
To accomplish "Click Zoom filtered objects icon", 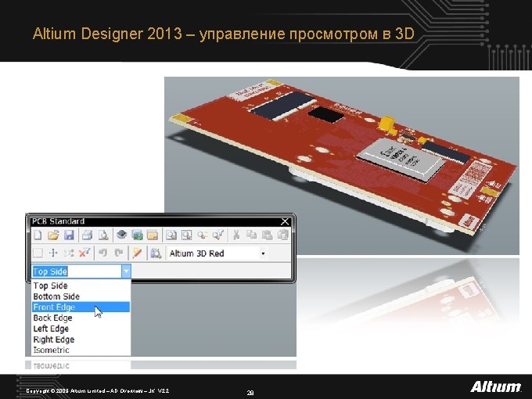I will tap(218, 235).
